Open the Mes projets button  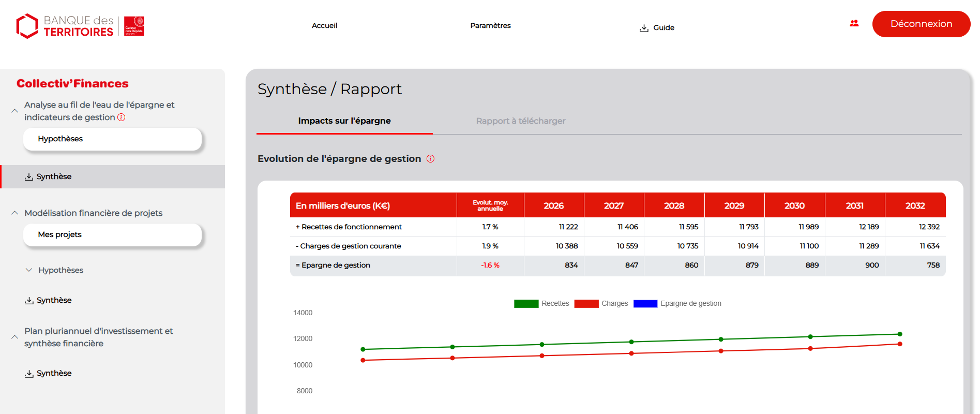tap(112, 234)
